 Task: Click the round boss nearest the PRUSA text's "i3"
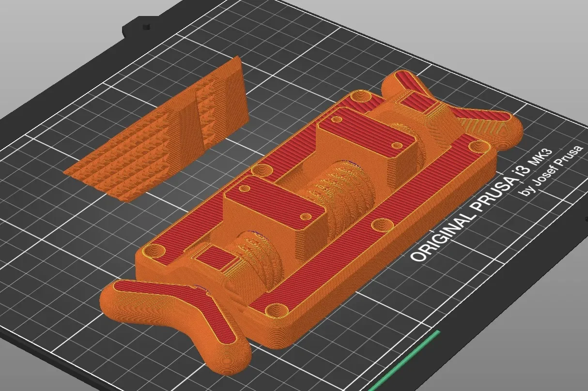click(482, 147)
